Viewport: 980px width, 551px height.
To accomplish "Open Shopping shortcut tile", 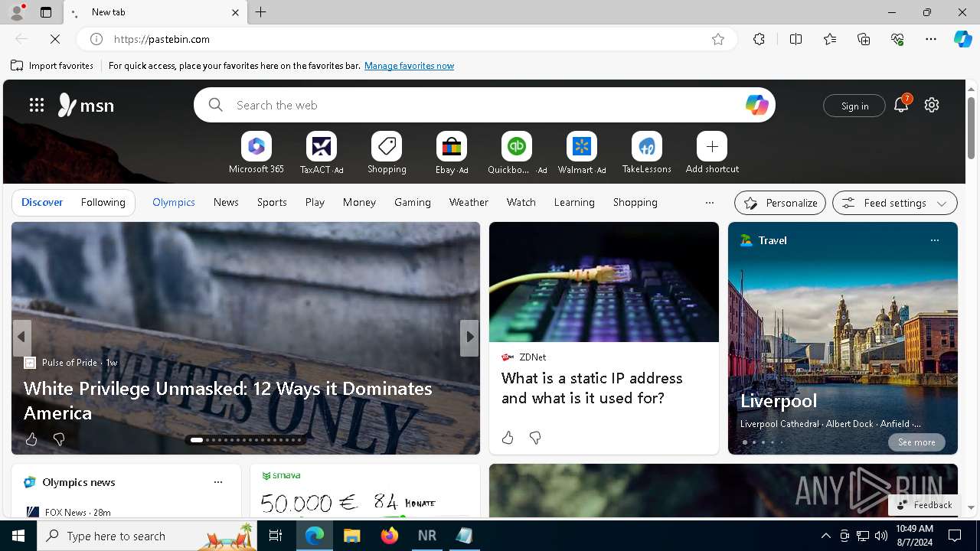I will pos(387,153).
